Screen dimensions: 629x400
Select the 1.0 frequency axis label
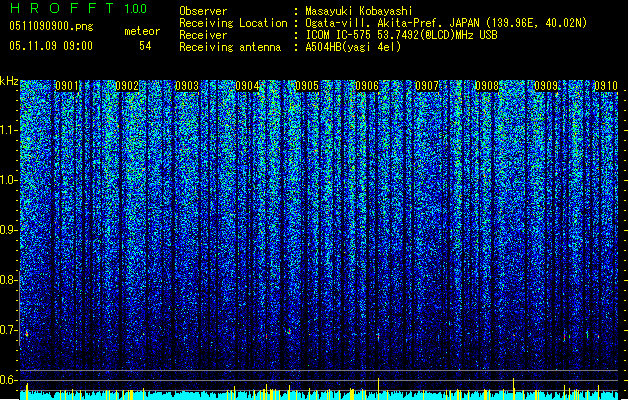tap(9, 180)
